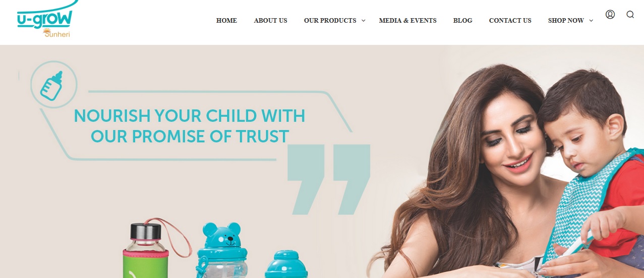The height and width of the screenshot is (278, 644).
Task: Click the green sleeve glass bottle
Action: (146, 250)
